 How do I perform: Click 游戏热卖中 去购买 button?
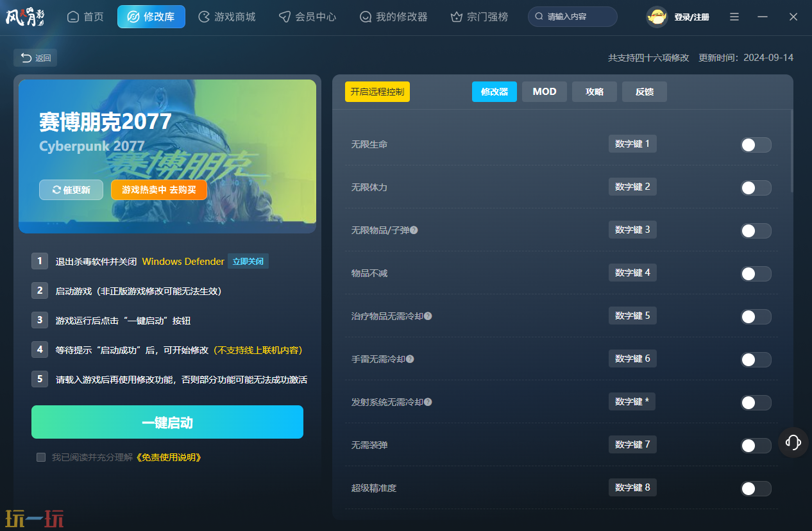[159, 190]
